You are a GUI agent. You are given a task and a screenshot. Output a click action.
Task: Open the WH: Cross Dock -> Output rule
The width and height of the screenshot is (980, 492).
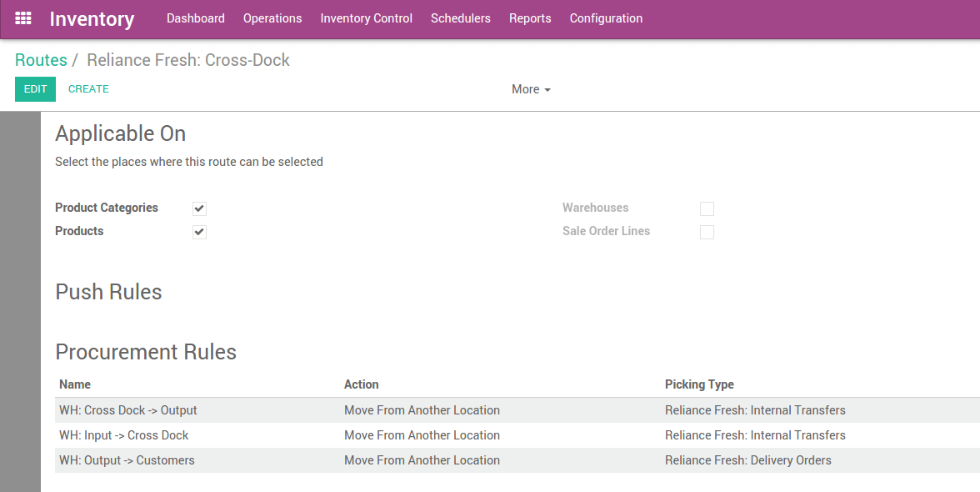pyautogui.click(x=127, y=409)
